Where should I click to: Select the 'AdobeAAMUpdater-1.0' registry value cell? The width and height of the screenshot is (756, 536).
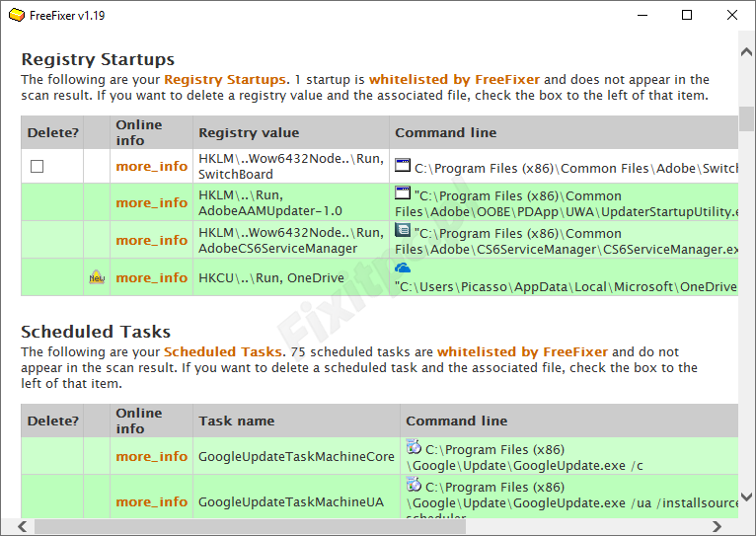pyautogui.click(x=291, y=203)
